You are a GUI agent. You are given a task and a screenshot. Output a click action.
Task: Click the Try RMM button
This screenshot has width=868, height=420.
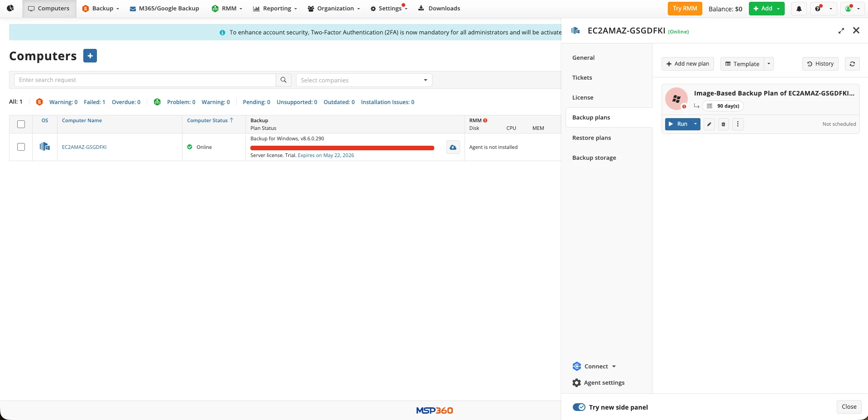coord(685,9)
